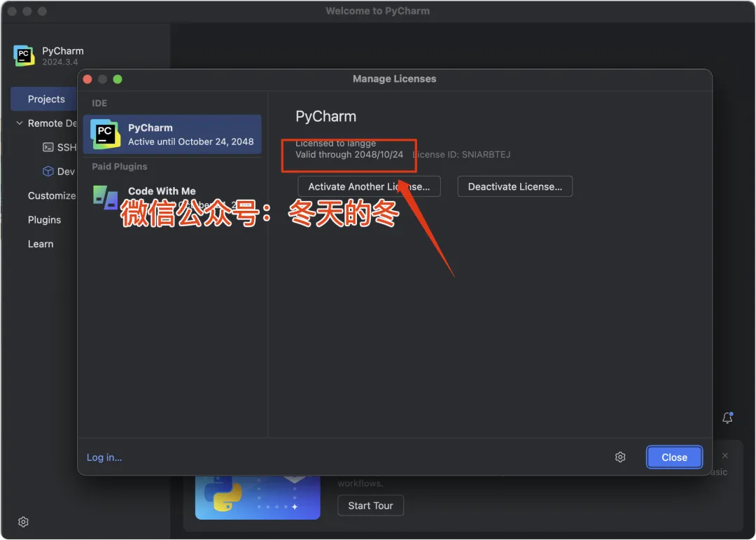
Task: Click the Start Tour button
Action: pos(370,505)
